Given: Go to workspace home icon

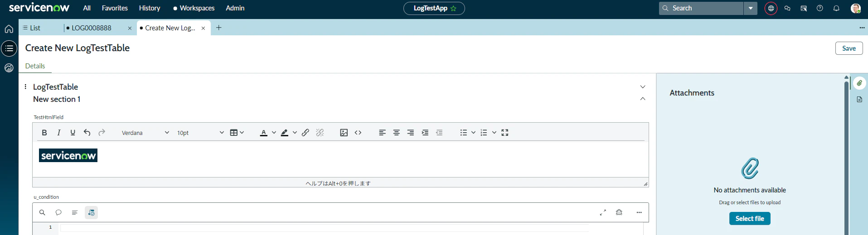Looking at the screenshot, I should tap(9, 29).
